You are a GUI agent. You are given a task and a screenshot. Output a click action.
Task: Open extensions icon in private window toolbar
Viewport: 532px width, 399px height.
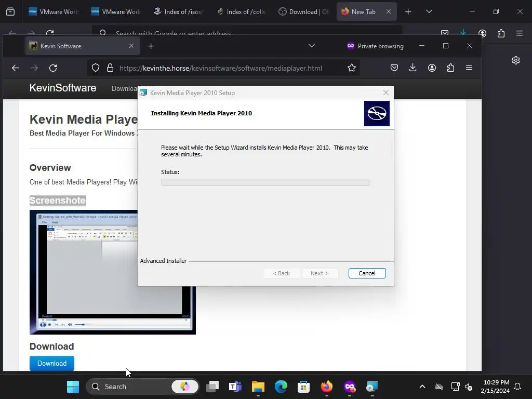(x=450, y=68)
